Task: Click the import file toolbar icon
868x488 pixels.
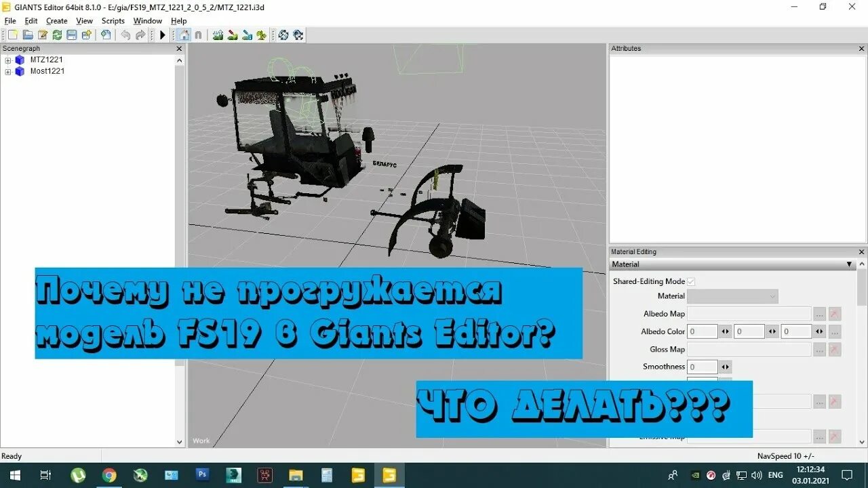Action: [x=106, y=35]
